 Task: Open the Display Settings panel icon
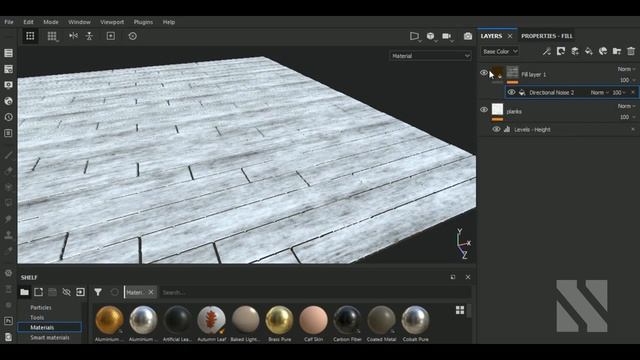tap(8, 85)
